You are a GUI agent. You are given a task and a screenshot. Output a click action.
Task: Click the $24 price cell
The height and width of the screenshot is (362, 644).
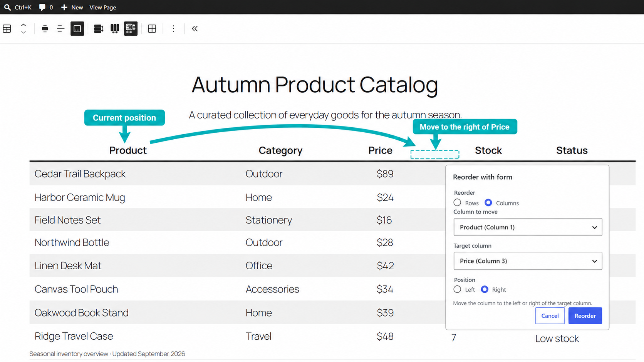385,197
